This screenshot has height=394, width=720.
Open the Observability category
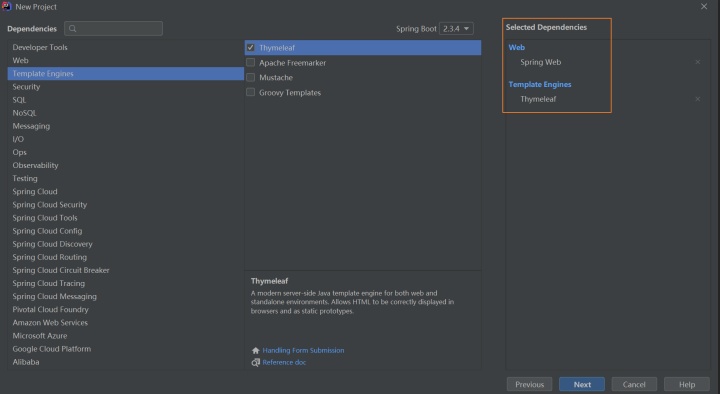click(x=126, y=165)
